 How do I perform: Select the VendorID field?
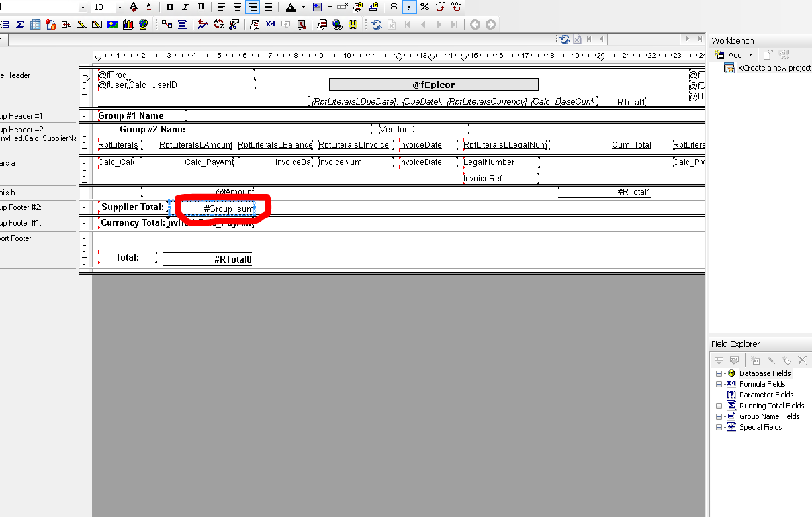(424, 129)
